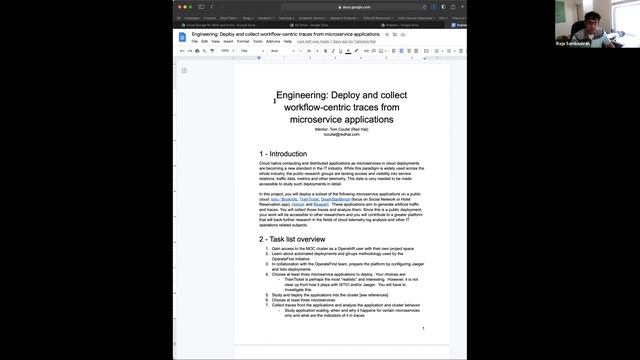Click the document title in the header
The height and width of the screenshot is (360, 640).
(286, 34)
